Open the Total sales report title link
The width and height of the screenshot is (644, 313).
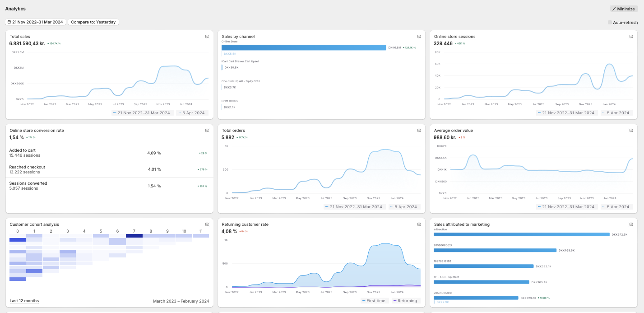pos(20,37)
